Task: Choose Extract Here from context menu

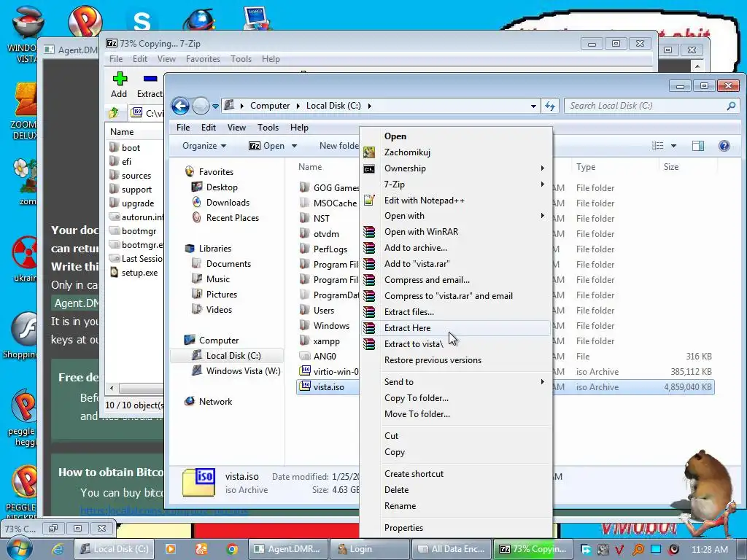Action: pyautogui.click(x=407, y=327)
